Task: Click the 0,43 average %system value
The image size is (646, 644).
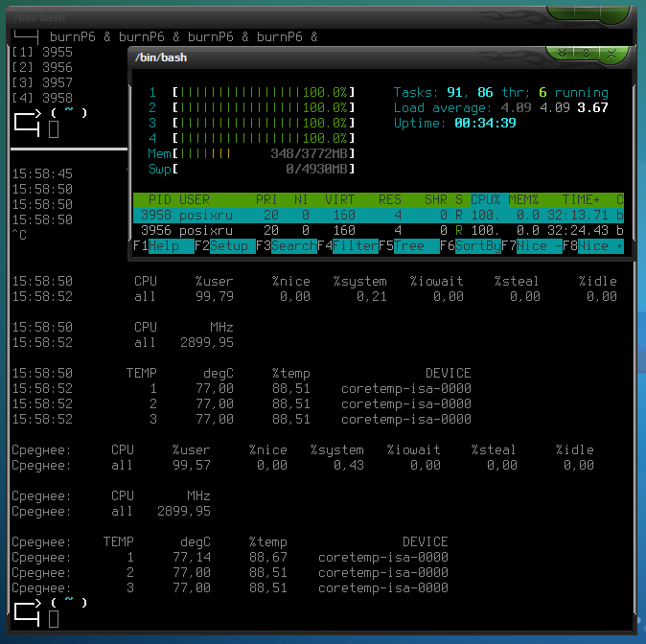Action: (349, 466)
